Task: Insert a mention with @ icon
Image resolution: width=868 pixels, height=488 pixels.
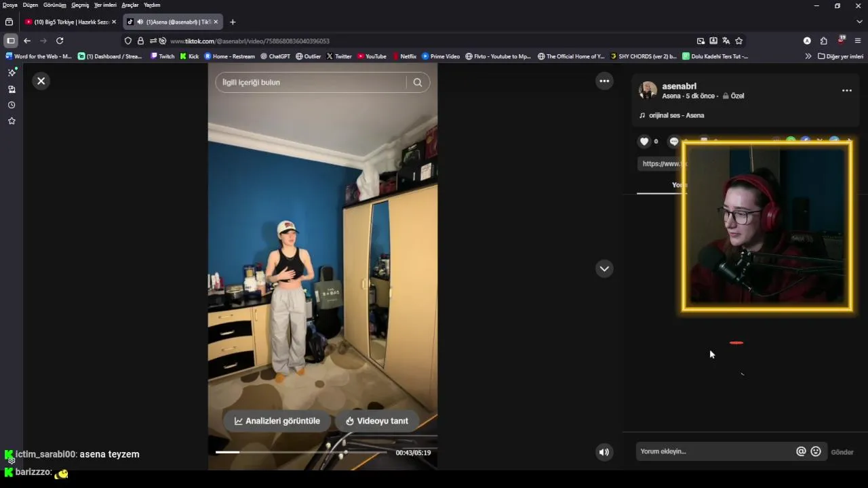Action: [x=801, y=451]
